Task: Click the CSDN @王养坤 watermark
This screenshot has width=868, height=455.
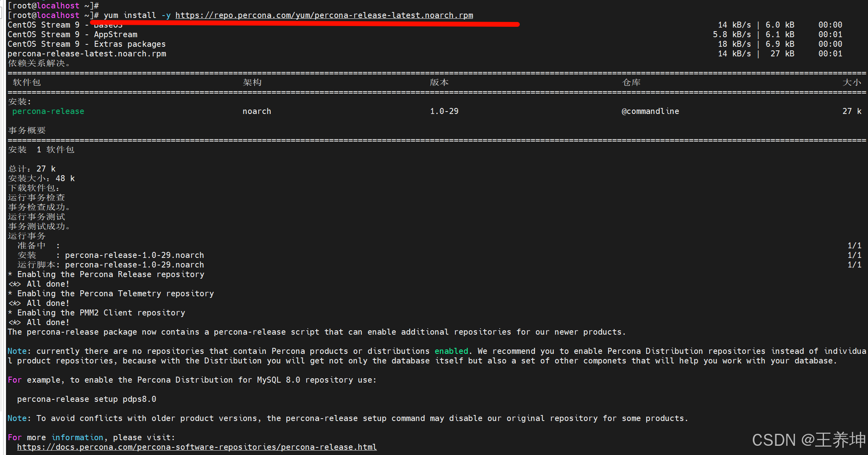Action: [808, 440]
